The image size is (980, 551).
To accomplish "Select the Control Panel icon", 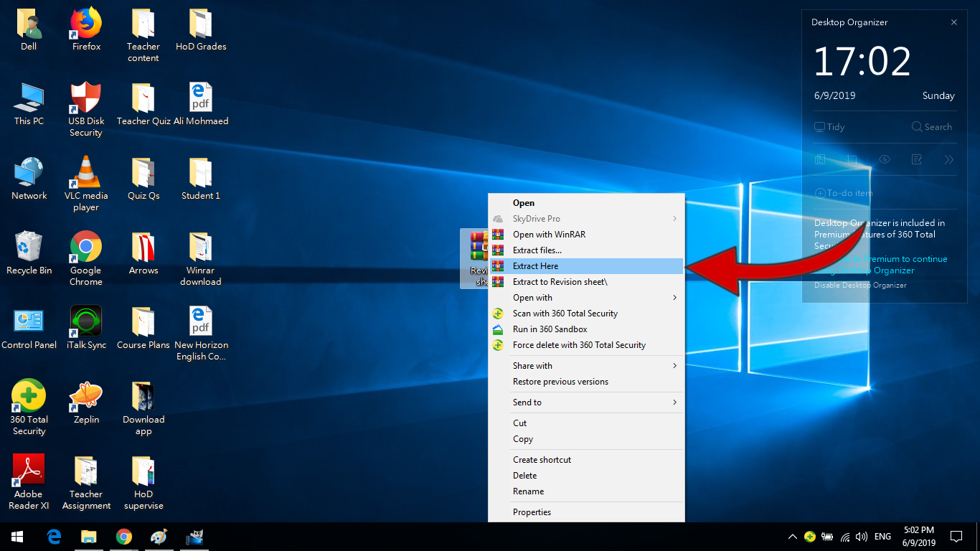I will point(29,329).
